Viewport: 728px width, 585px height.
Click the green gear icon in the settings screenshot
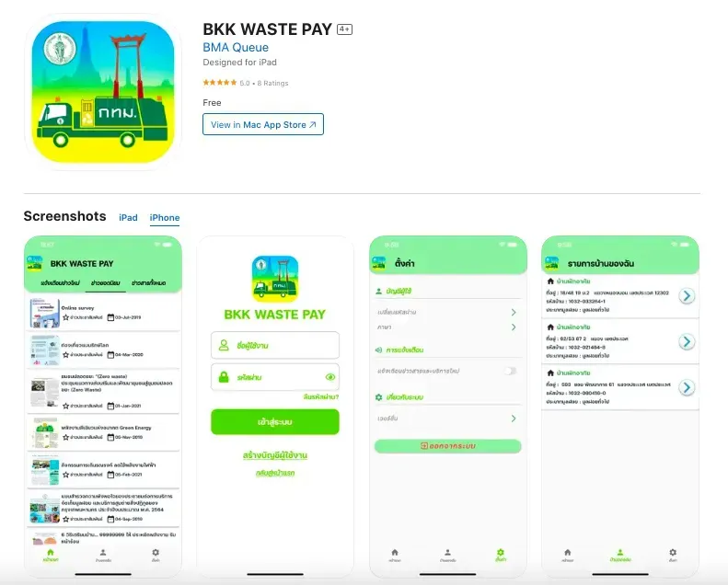(500, 552)
